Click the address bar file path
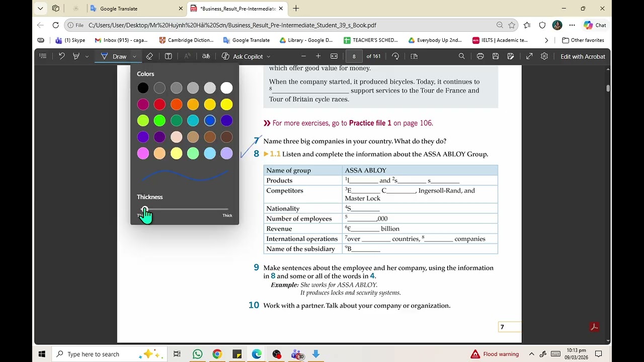The image size is (644, 362). [232, 25]
